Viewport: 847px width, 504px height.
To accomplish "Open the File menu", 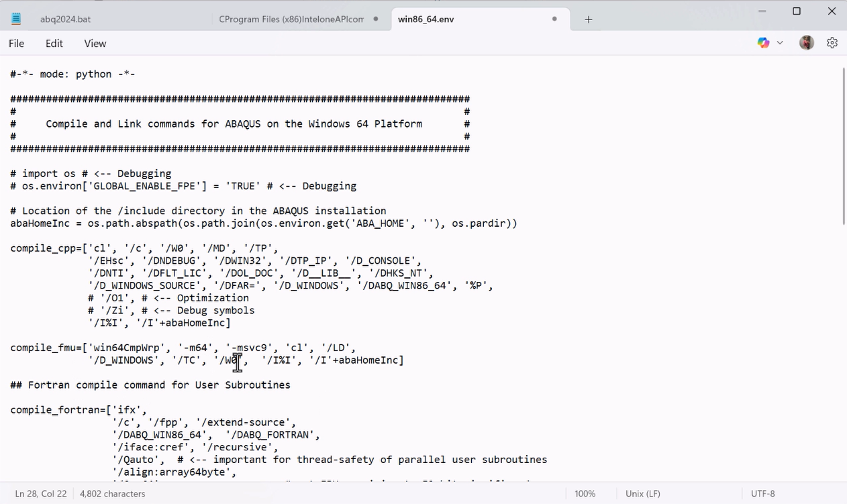I will (x=16, y=43).
